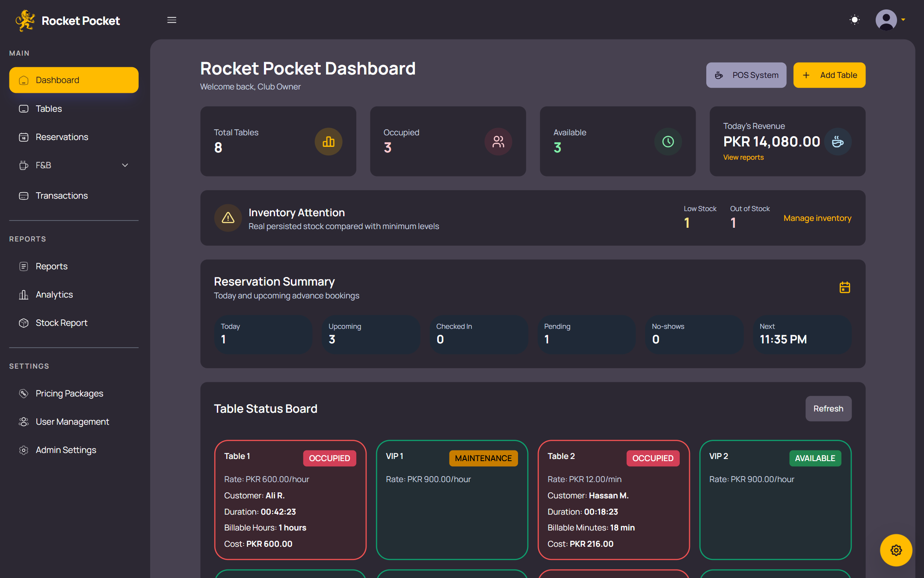Click the Analytics bar chart icon

point(24,295)
